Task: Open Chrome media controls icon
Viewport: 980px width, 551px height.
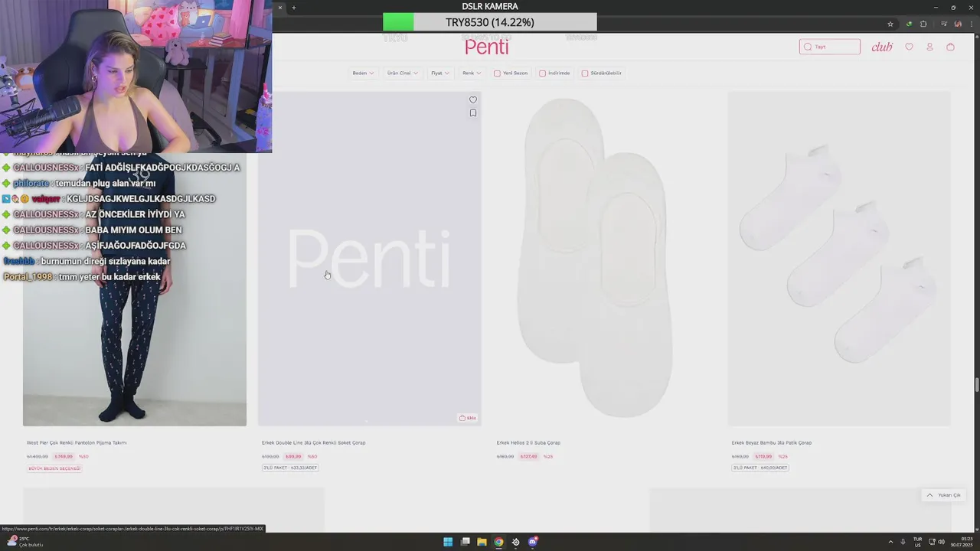Action: click(x=944, y=24)
